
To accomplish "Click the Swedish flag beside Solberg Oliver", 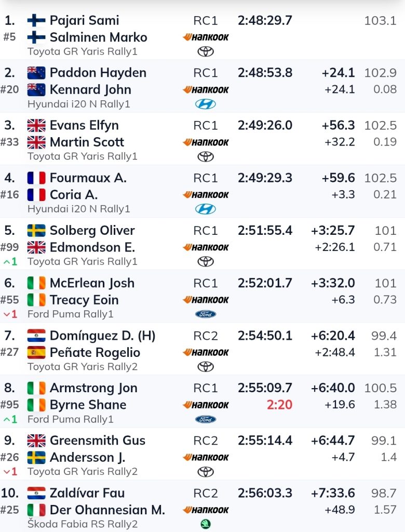I will point(36,230).
